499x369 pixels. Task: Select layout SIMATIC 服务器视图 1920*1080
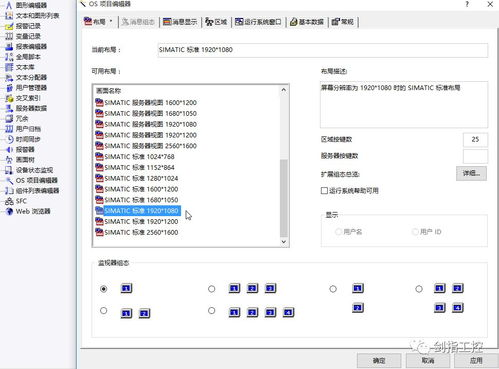(146, 124)
